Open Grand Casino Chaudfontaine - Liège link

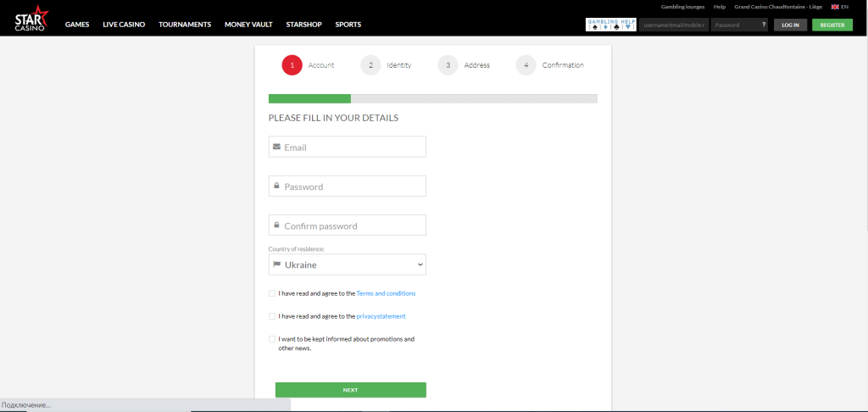(x=778, y=7)
